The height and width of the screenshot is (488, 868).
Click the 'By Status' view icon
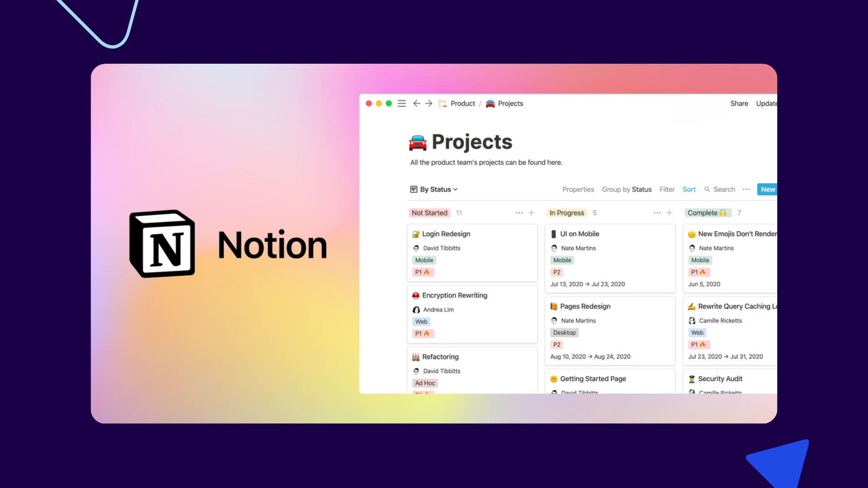click(413, 189)
